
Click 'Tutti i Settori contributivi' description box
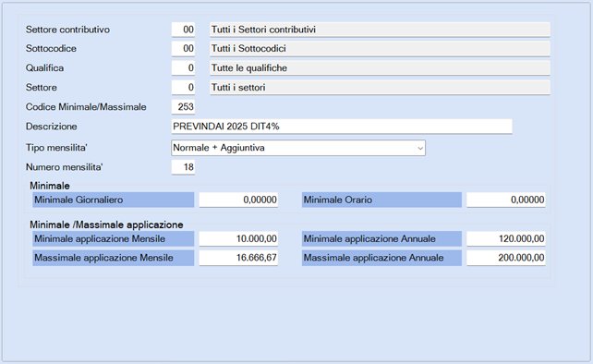[x=380, y=30]
